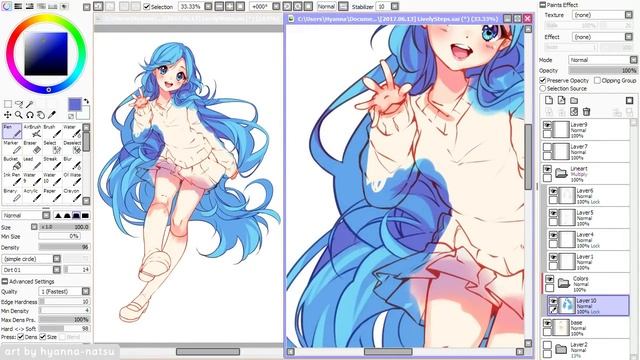Adjust the brush Density slider
Screen dimensions: 640x360
64,247
